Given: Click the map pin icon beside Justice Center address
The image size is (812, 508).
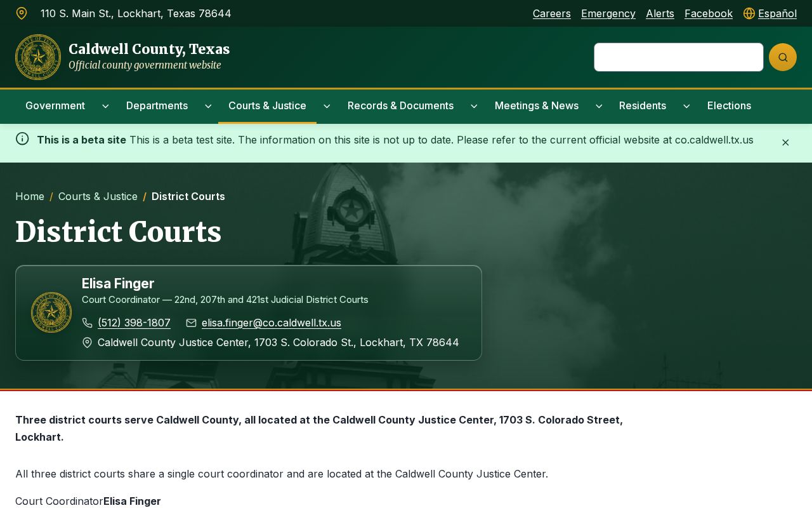Looking at the screenshot, I should (88, 343).
